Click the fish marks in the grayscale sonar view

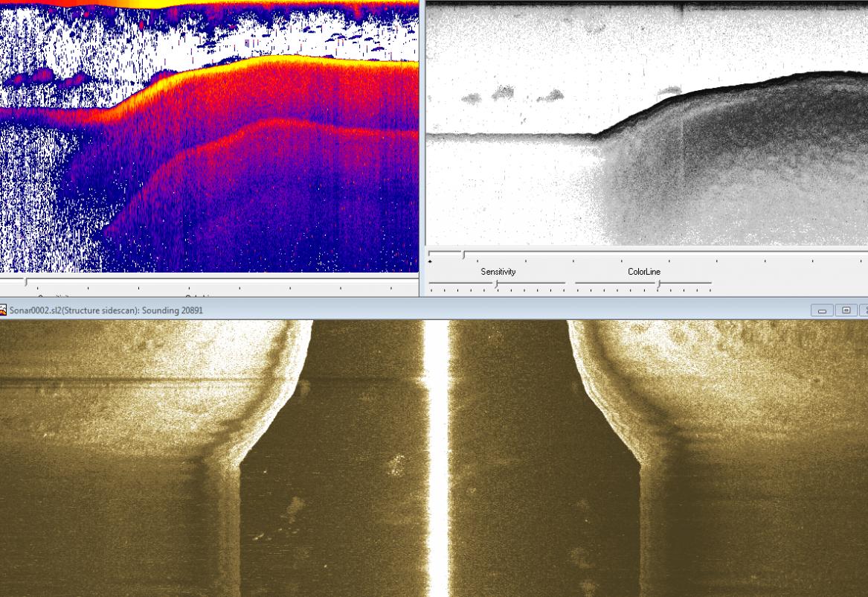click(x=504, y=93)
